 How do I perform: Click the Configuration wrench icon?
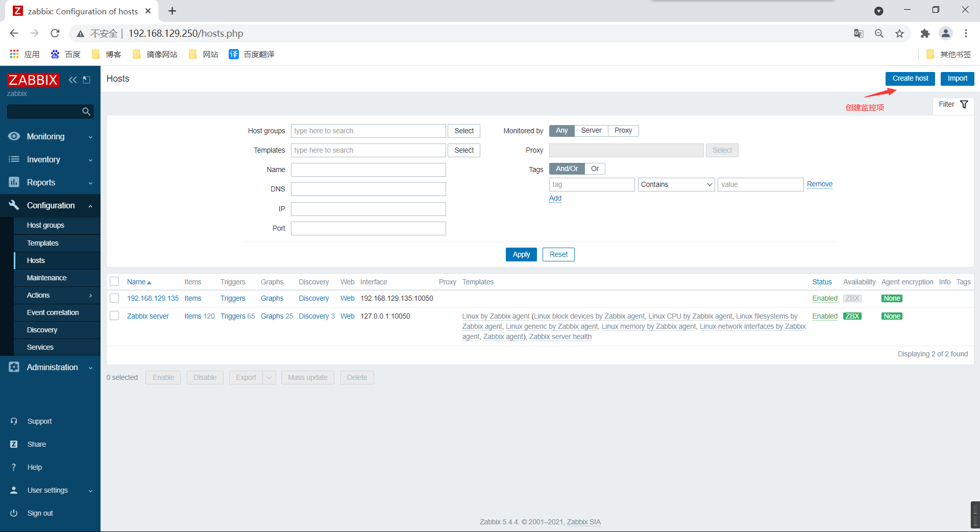[14, 205]
